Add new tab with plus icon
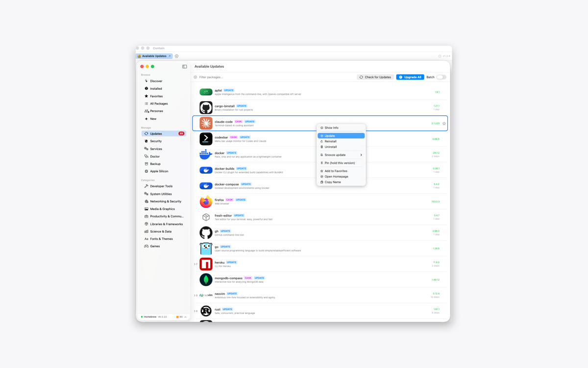This screenshot has width=588, height=368. pyautogui.click(x=177, y=56)
